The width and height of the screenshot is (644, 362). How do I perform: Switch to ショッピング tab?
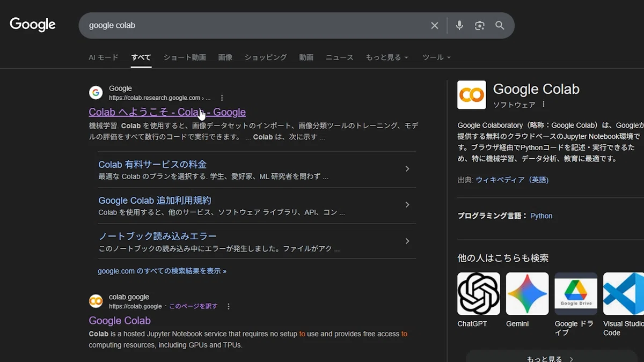266,57
